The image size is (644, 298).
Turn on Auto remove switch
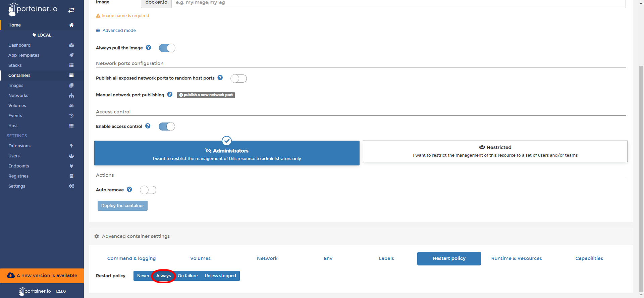(148, 190)
